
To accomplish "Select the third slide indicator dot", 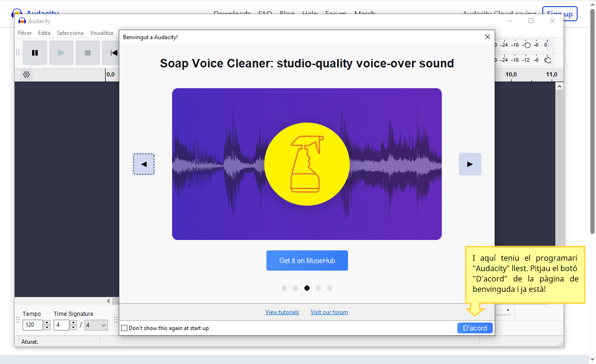I will coord(307,288).
